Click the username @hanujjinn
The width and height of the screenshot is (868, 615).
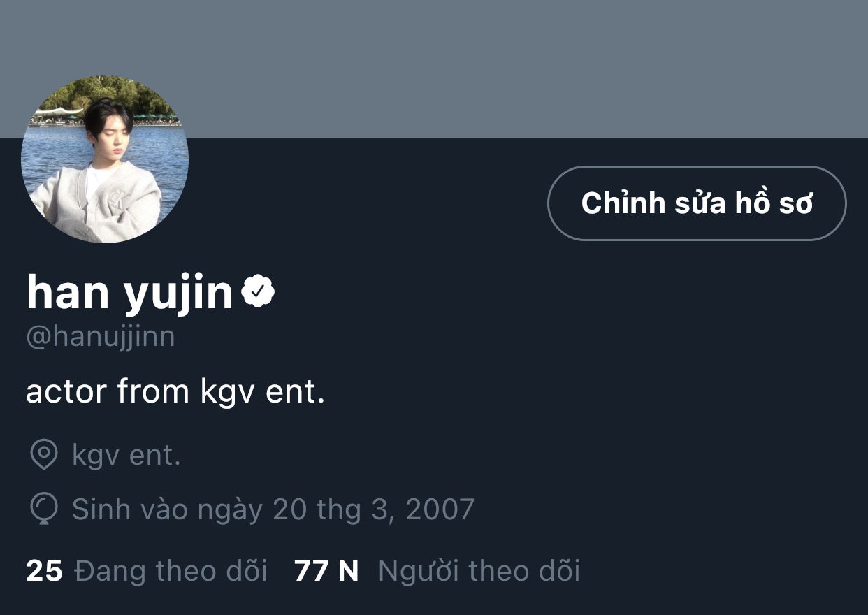pos(101,337)
